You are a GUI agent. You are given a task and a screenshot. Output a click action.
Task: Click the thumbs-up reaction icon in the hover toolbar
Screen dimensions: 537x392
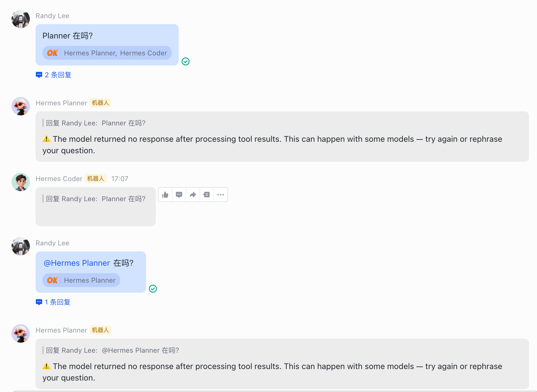click(165, 195)
